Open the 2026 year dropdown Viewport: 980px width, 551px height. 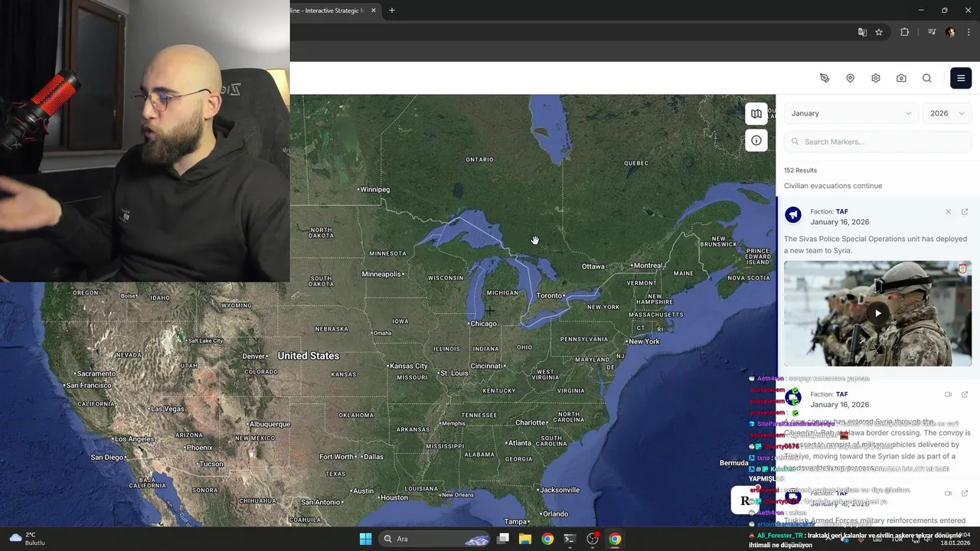pos(947,113)
